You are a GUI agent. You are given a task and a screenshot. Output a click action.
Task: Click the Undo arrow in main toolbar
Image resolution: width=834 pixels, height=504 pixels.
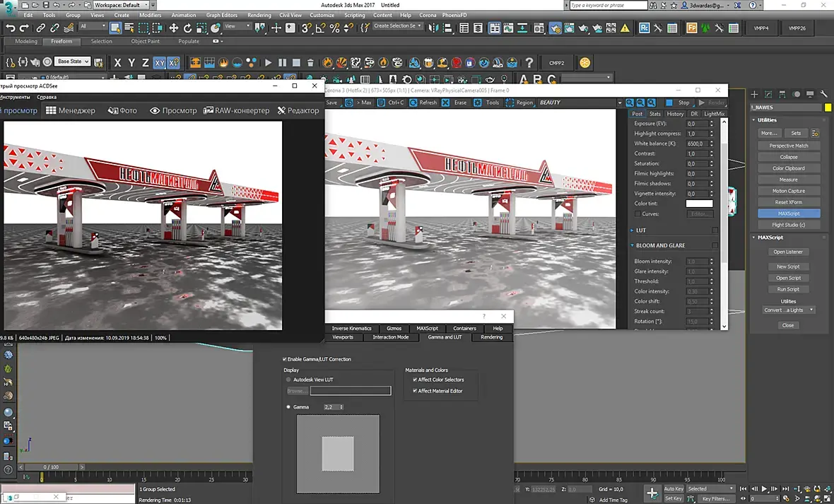pyautogui.click(x=11, y=28)
